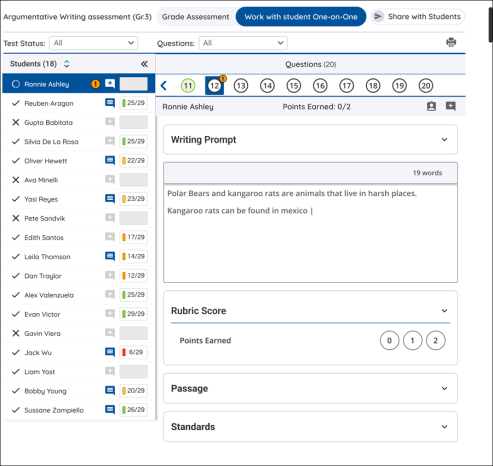Viewport: 493px width, 466px height.
Task: Click orange alert icon next to Ronnie Ashley
Action: (x=95, y=84)
